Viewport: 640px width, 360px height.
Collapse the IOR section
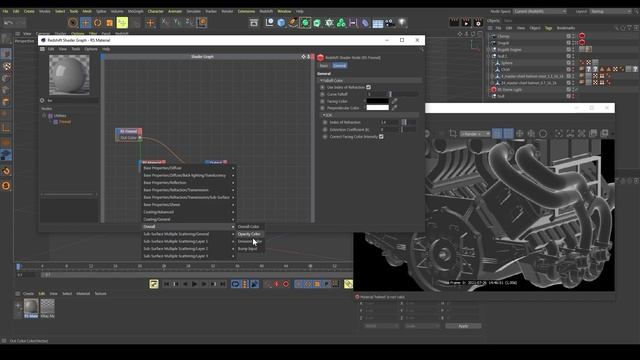tap(324, 116)
